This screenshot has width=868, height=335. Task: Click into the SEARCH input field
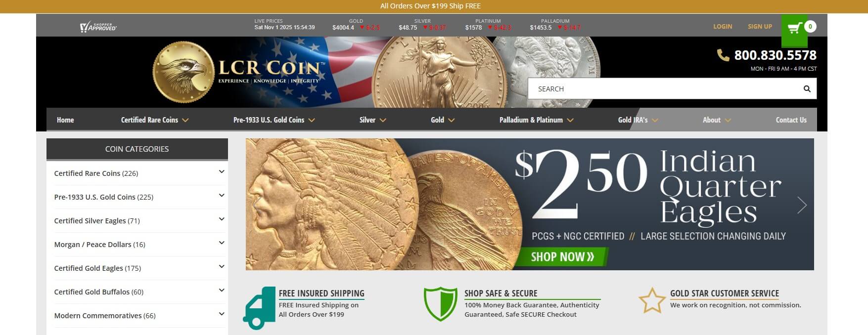(x=665, y=89)
